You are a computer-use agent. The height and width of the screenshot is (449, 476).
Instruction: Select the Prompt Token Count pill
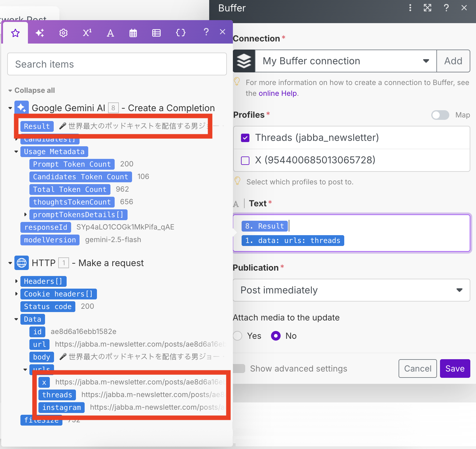[x=72, y=164]
